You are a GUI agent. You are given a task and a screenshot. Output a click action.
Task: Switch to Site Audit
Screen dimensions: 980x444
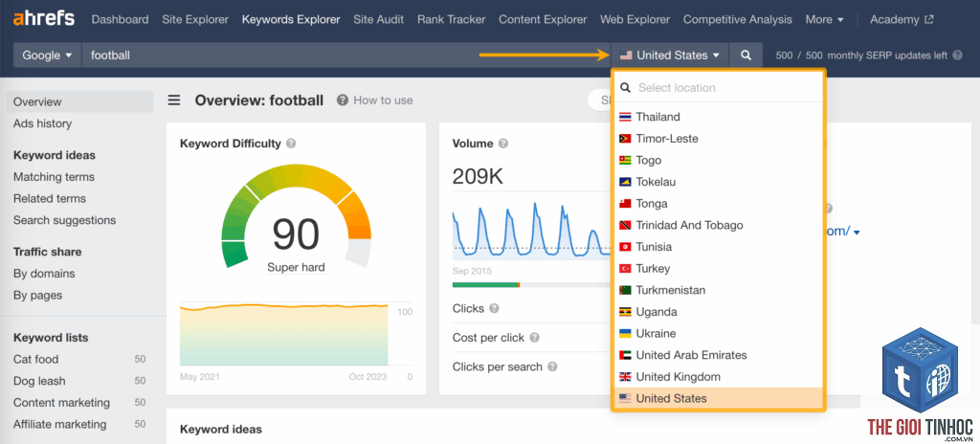[378, 19]
